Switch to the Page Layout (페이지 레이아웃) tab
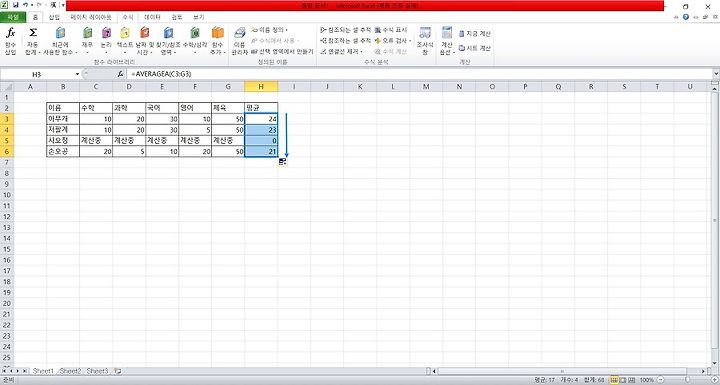Screen dimensions: 720x385 coord(91,17)
